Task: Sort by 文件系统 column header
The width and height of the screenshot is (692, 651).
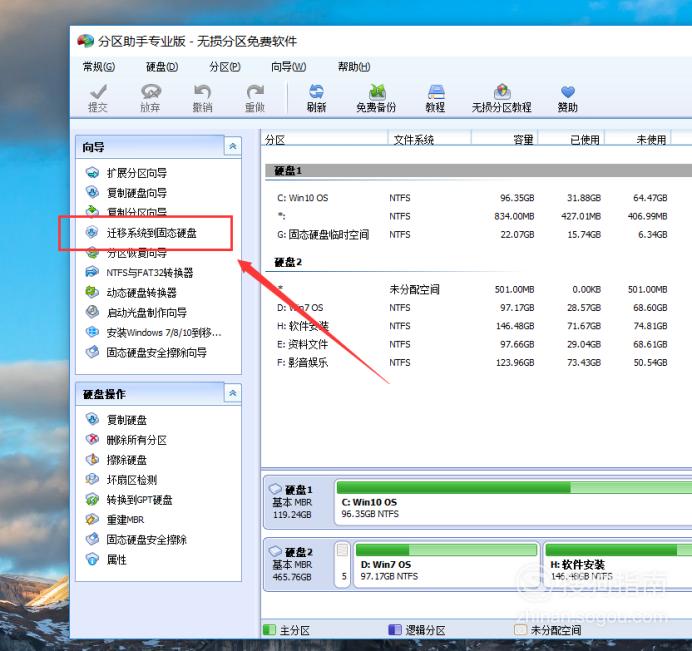Action: [x=429, y=139]
